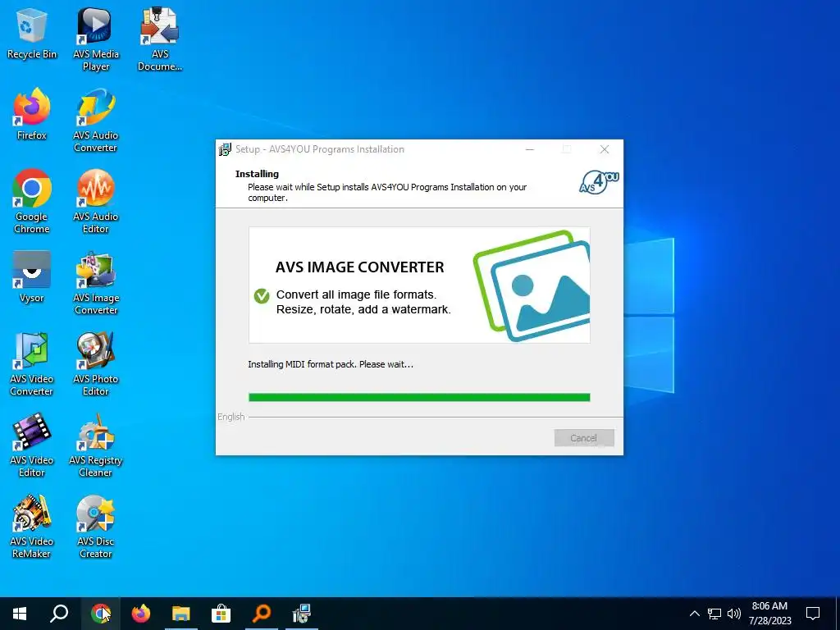Image resolution: width=840 pixels, height=630 pixels.
Task: Click the 'Installing MIDI format pack' status text
Action: 331,364
